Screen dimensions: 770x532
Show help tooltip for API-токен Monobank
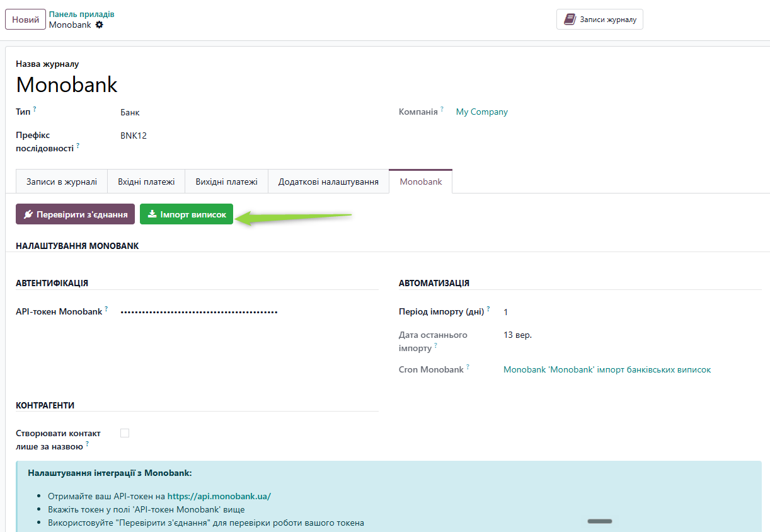tap(106, 309)
